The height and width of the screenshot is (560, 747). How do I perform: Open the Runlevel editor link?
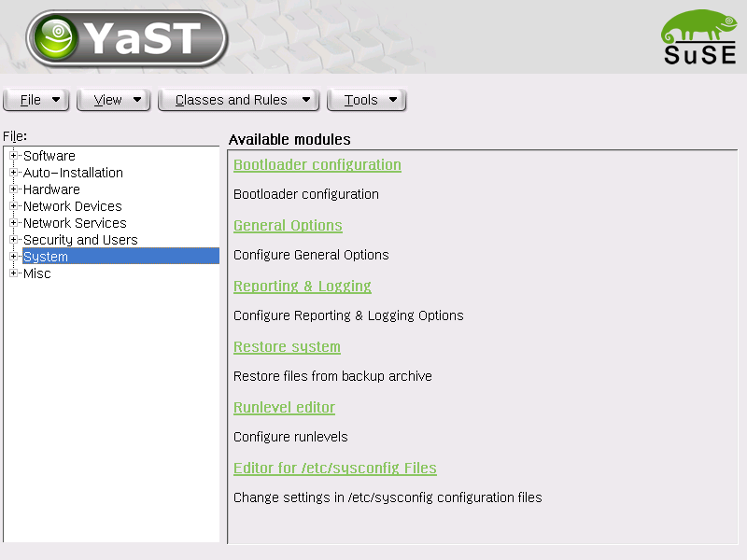284,407
